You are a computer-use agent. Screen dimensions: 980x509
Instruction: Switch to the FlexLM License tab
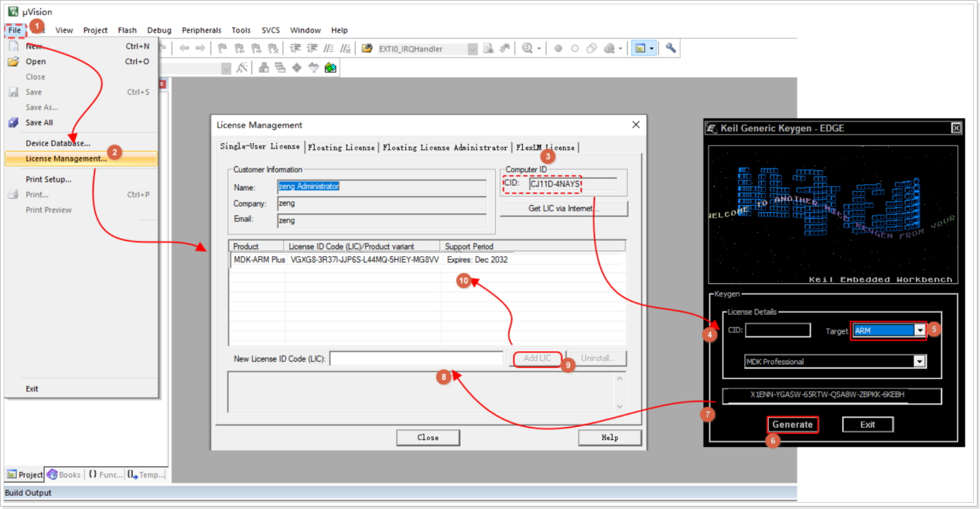point(545,147)
